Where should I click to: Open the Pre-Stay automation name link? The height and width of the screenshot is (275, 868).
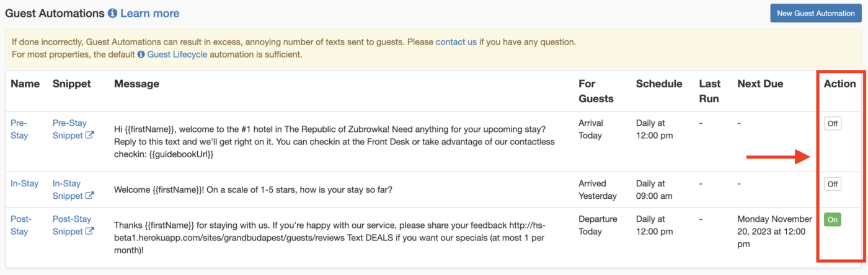coord(19,129)
